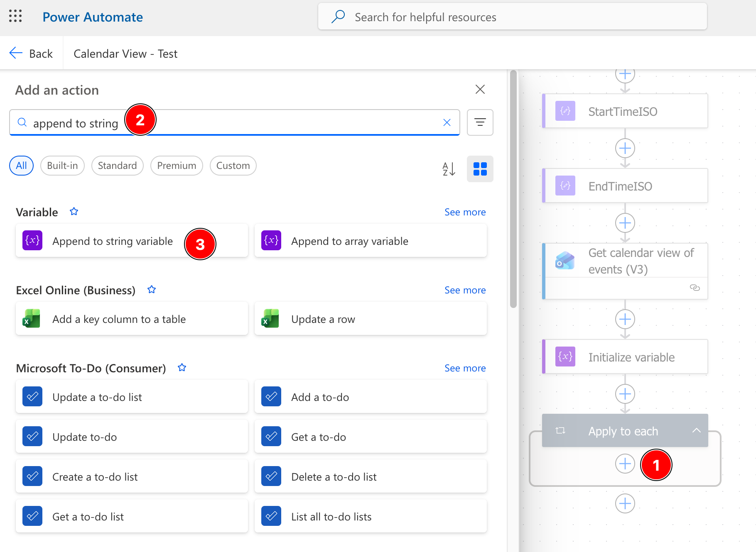756x552 pixels.
Task: Select List all to-do lists action
Action: click(x=371, y=516)
